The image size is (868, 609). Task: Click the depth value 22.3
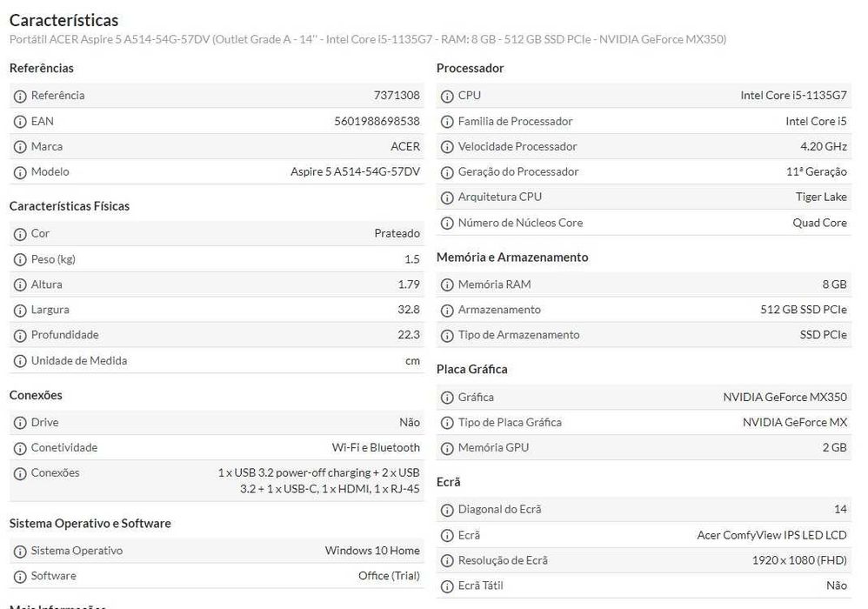[409, 334]
